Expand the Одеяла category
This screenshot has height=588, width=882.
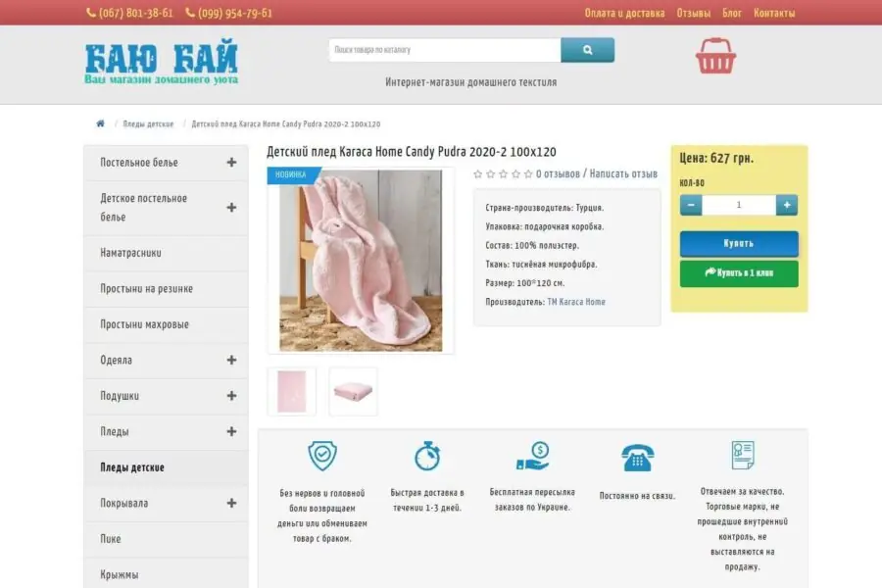click(231, 361)
